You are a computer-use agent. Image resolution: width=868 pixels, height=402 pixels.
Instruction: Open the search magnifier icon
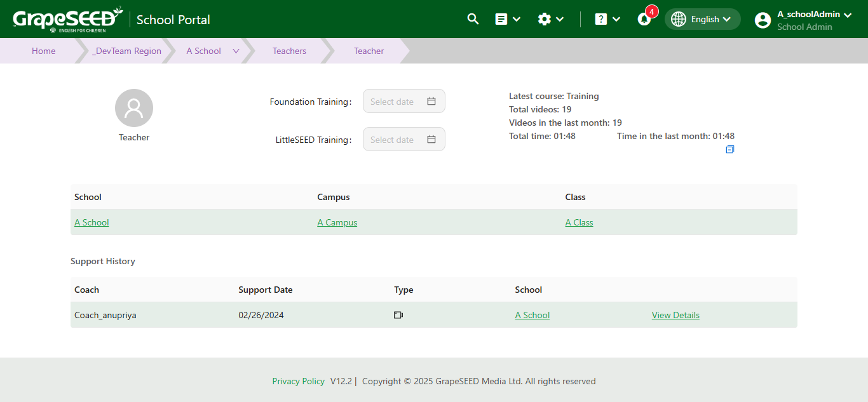[473, 19]
